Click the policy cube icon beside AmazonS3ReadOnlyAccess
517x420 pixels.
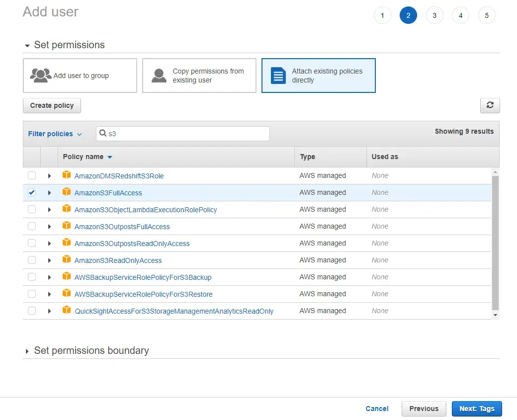coord(67,260)
